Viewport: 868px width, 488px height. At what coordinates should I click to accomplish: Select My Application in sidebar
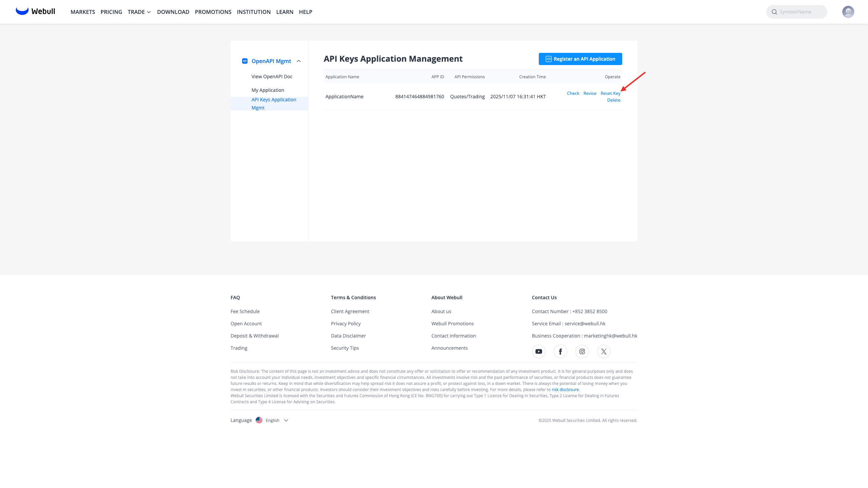click(x=268, y=90)
